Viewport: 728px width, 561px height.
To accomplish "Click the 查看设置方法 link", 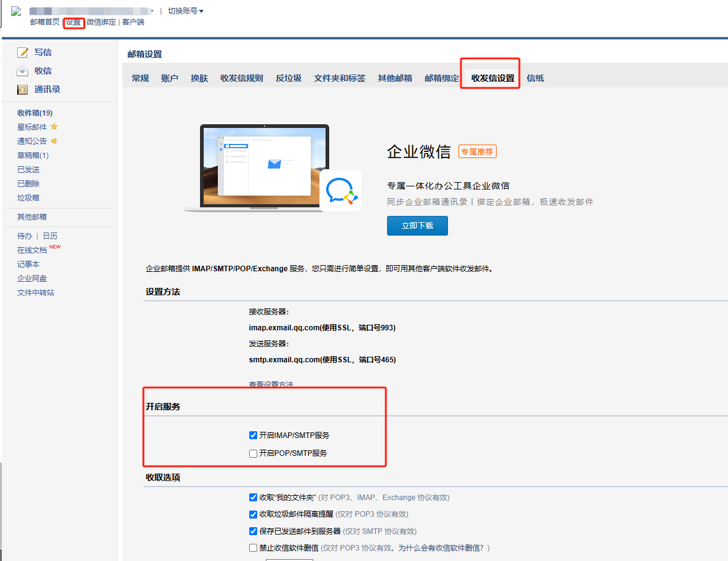I will tap(271, 384).
